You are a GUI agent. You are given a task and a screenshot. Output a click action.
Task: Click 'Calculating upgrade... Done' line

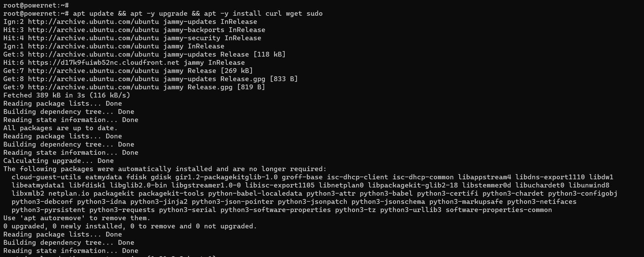click(x=58, y=161)
